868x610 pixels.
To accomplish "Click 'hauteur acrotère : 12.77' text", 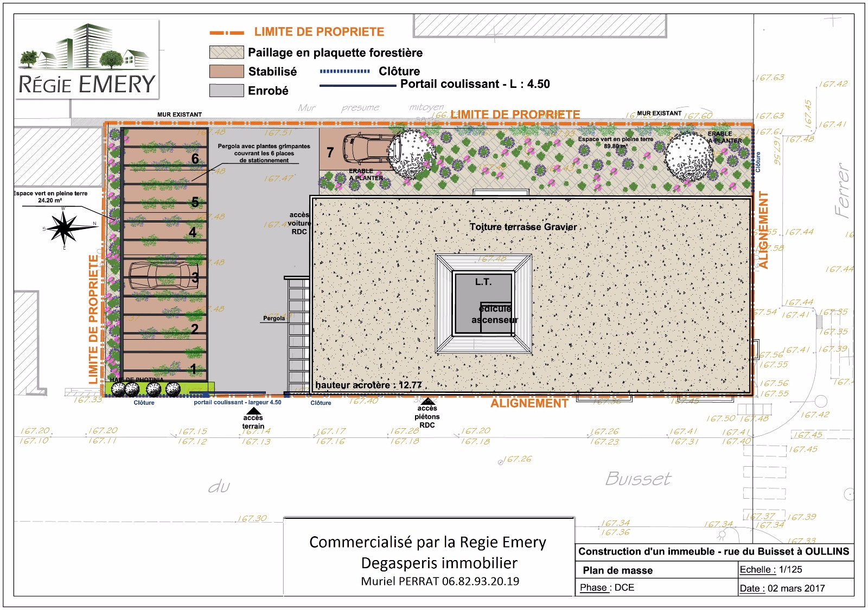I will coord(369,385).
